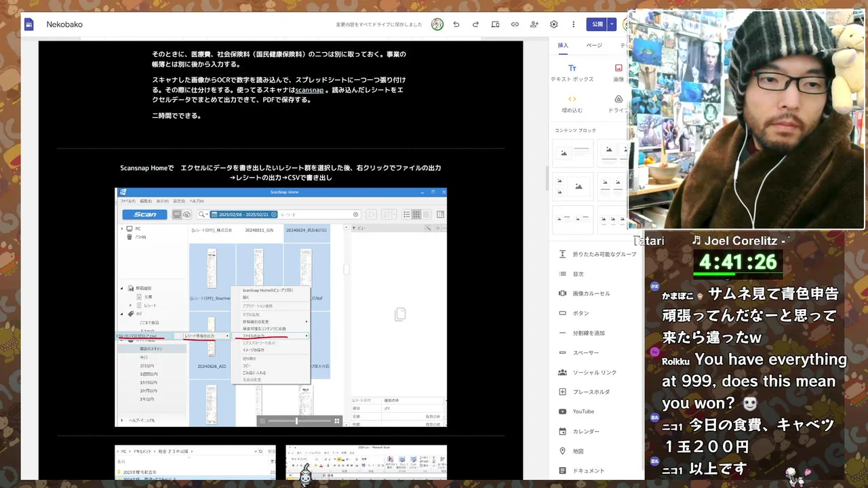The height and width of the screenshot is (488, 868).
Task: Insert from ドライブ
Action: point(617,104)
